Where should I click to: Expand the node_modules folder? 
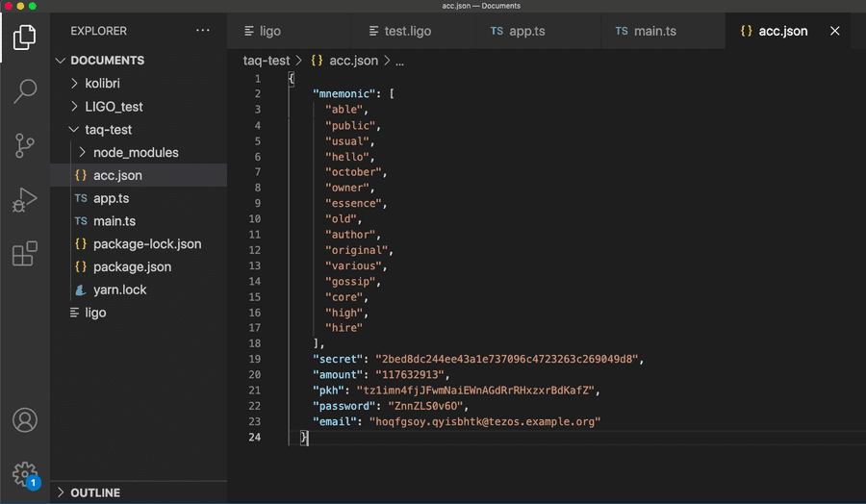tap(135, 152)
